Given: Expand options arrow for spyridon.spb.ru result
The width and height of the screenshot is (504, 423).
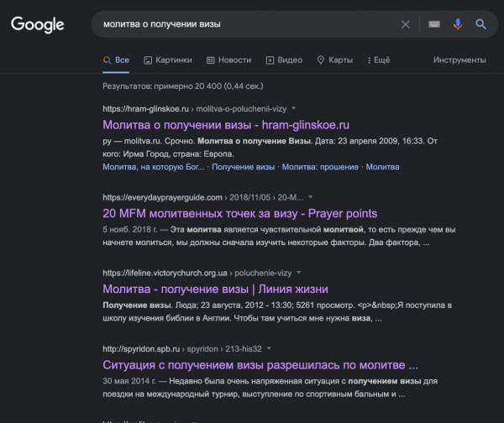Looking at the screenshot, I should click(269, 348).
